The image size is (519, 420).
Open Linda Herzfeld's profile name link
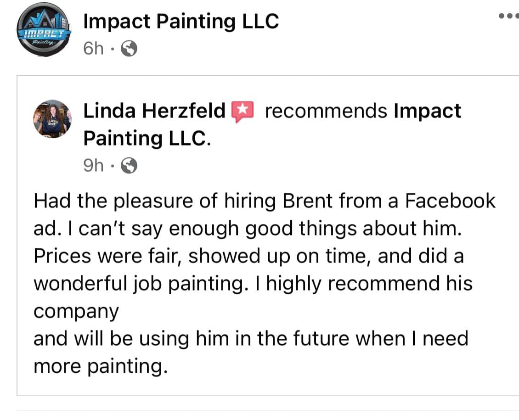154,111
